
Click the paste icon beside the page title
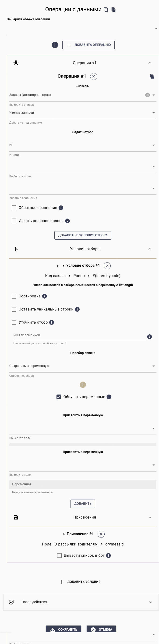tap(114, 10)
